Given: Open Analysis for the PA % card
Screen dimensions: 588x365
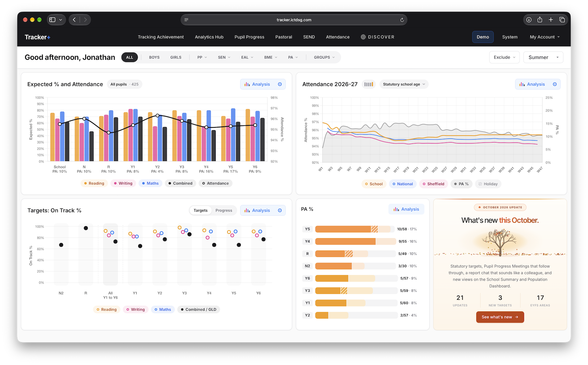Looking at the screenshot, I should point(406,209).
